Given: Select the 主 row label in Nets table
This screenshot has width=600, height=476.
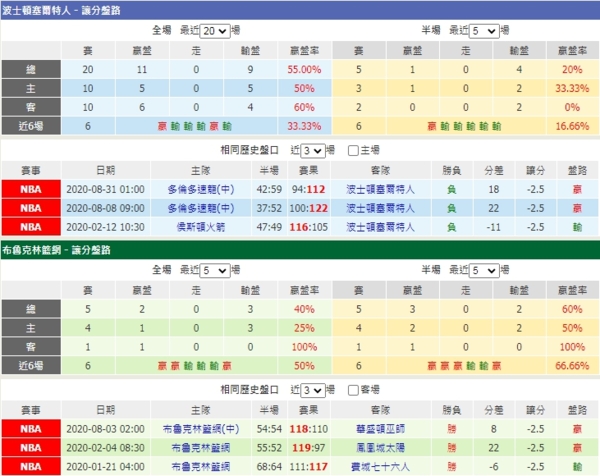Looking at the screenshot, I should pyautogui.click(x=31, y=328).
